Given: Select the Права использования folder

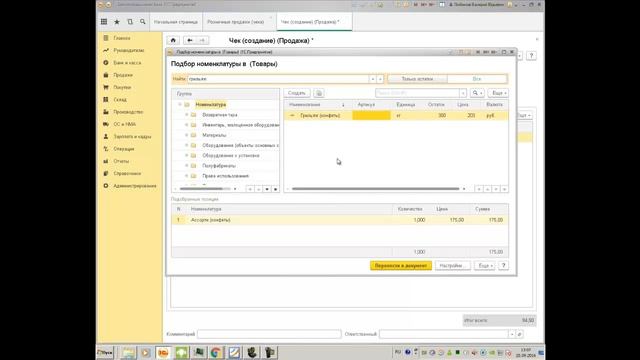Looking at the screenshot, I should [225, 176].
